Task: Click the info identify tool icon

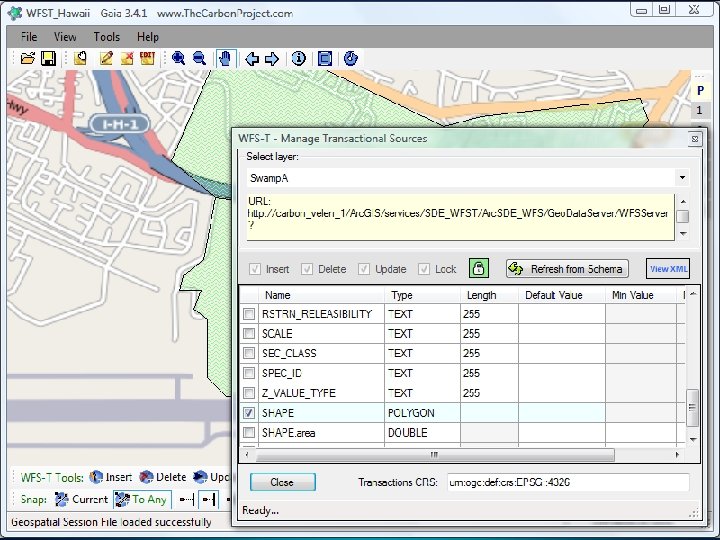Action: [x=298, y=59]
